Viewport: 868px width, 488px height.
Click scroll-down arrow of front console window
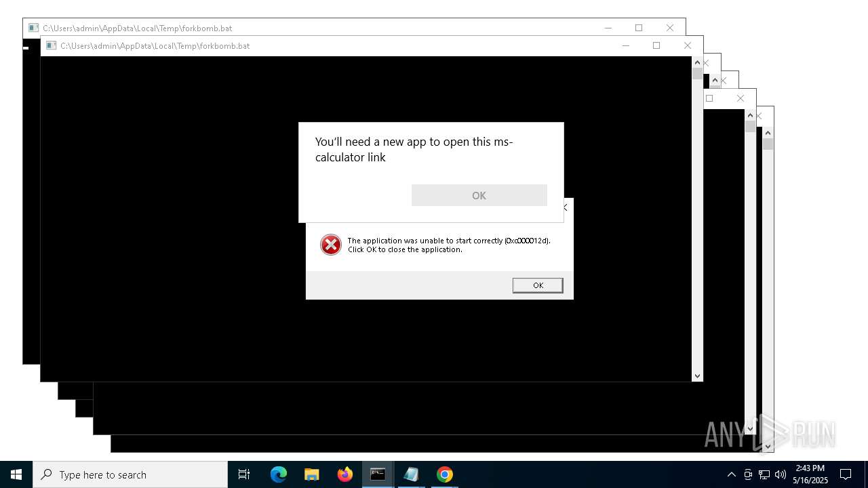coord(697,375)
